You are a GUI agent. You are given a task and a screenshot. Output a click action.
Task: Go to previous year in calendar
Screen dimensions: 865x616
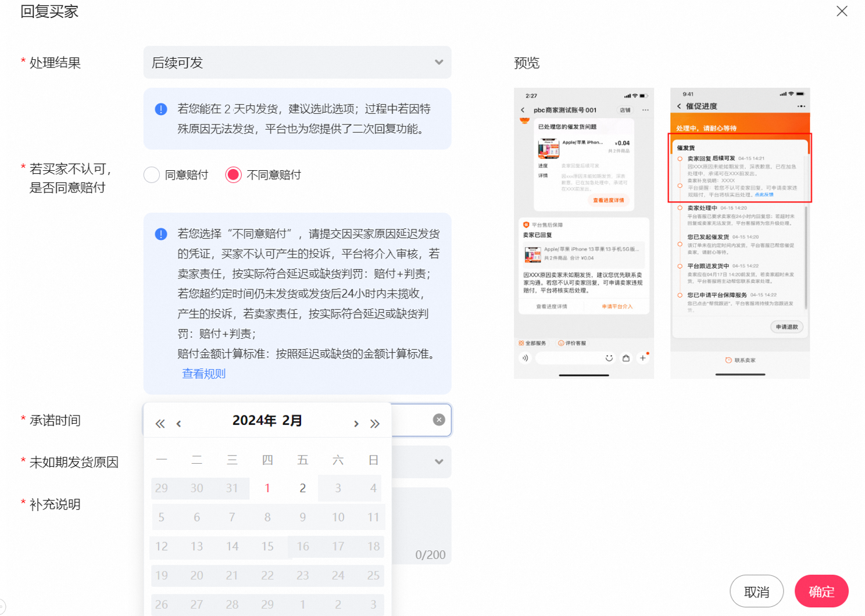click(160, 424)
